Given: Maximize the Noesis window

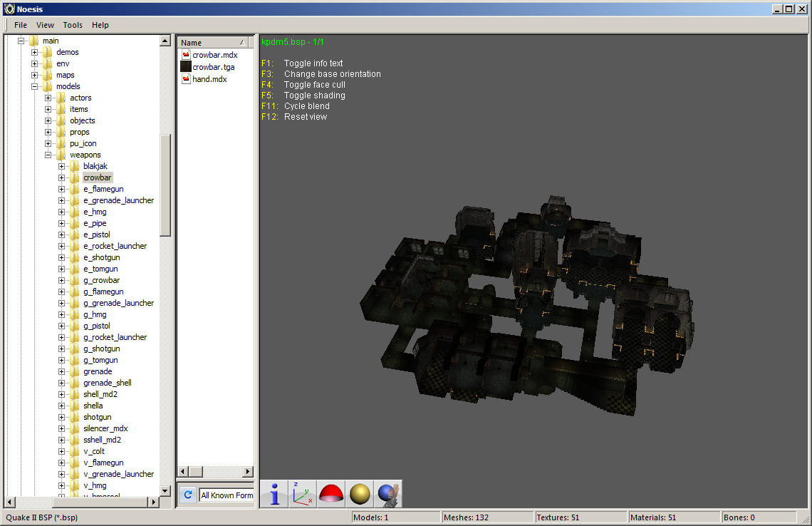Looking at the screenshot, I should point(788,9).
